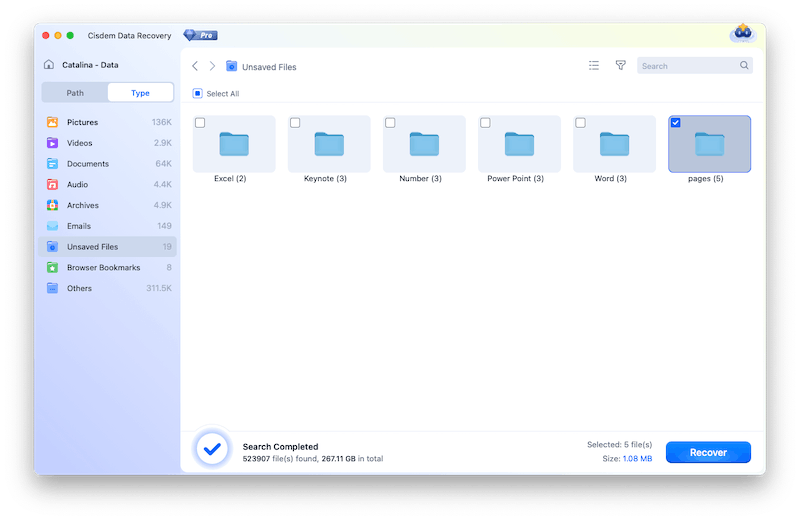Screen dimensions: 800x520
Task: Open the Power Point folder icon
Action: (519, 144)
